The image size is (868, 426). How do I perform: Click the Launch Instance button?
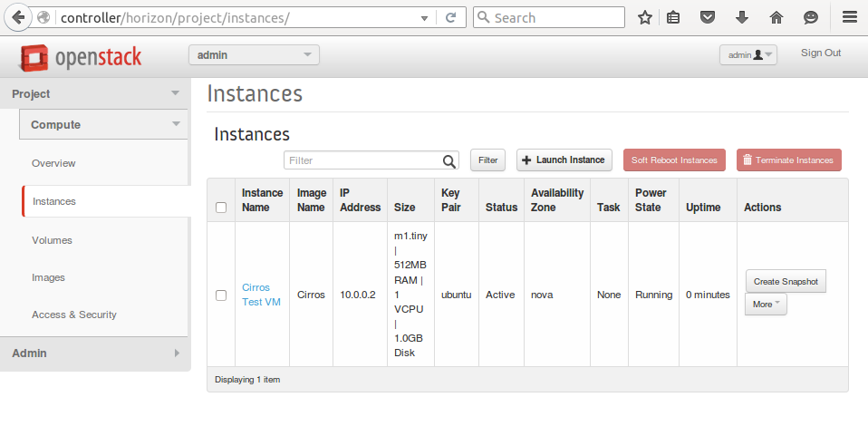tap(564, 160)
